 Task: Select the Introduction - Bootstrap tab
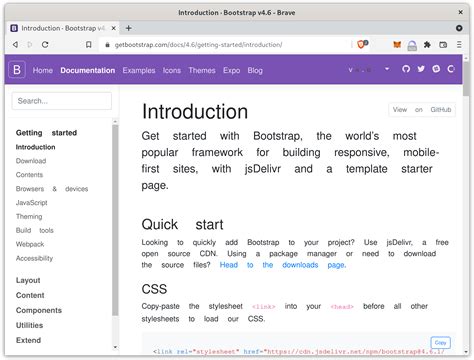coord(63,28)
